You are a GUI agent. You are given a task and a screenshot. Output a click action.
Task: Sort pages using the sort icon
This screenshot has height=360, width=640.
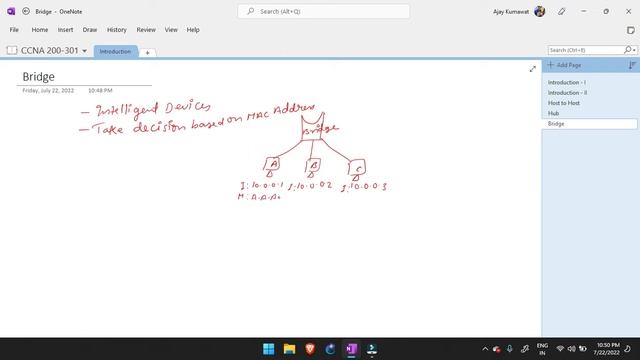click(632, 65)
